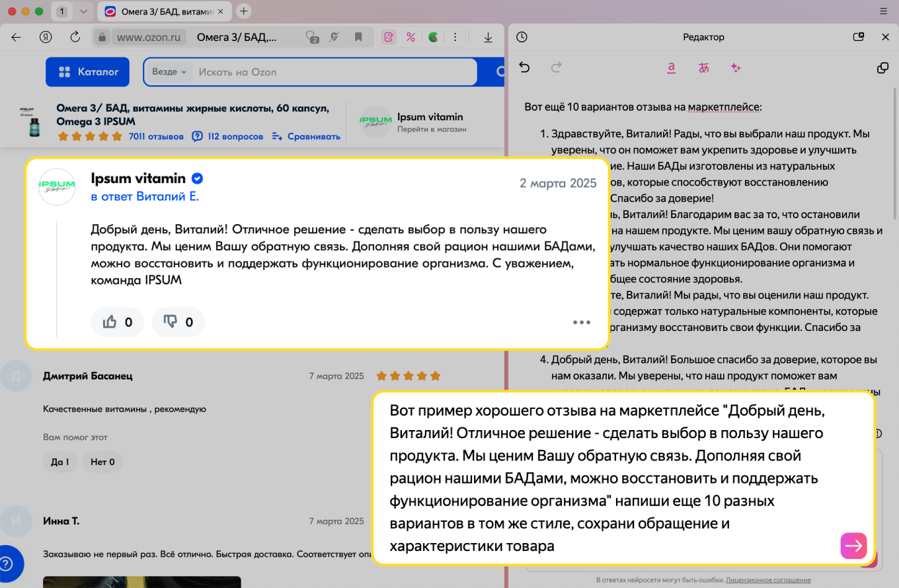Click the percent deals icon in the toolbar

(x=410, y=37)
